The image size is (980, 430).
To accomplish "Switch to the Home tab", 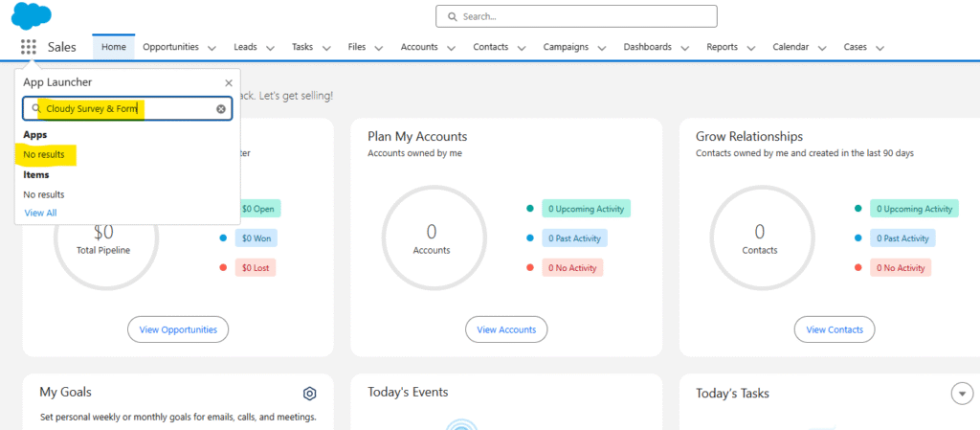I will 114,47.
